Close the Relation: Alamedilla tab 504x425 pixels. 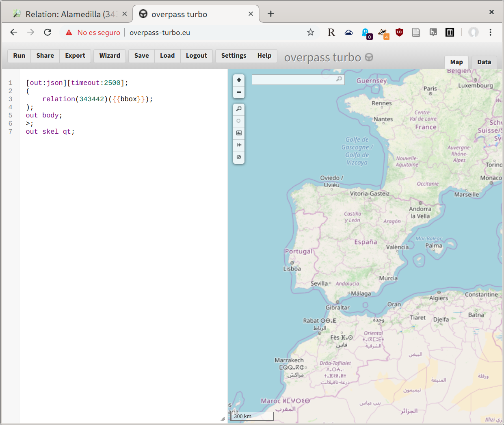click(x=125, y=14)
